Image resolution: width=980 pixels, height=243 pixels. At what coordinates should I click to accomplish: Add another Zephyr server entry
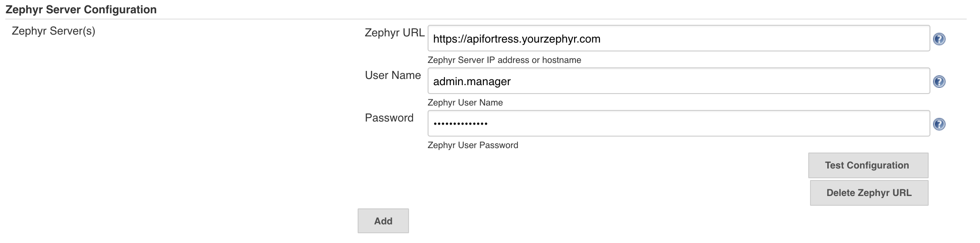383,221
